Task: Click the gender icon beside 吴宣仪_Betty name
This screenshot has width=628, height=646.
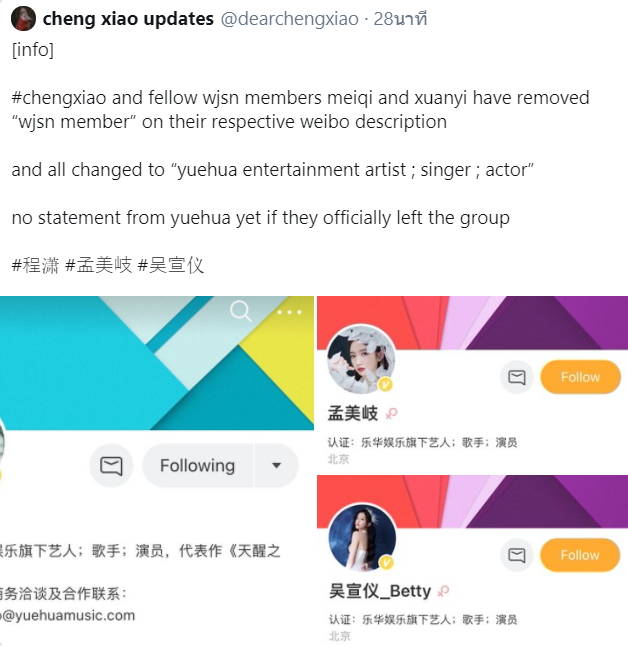Action: [443, 591]
